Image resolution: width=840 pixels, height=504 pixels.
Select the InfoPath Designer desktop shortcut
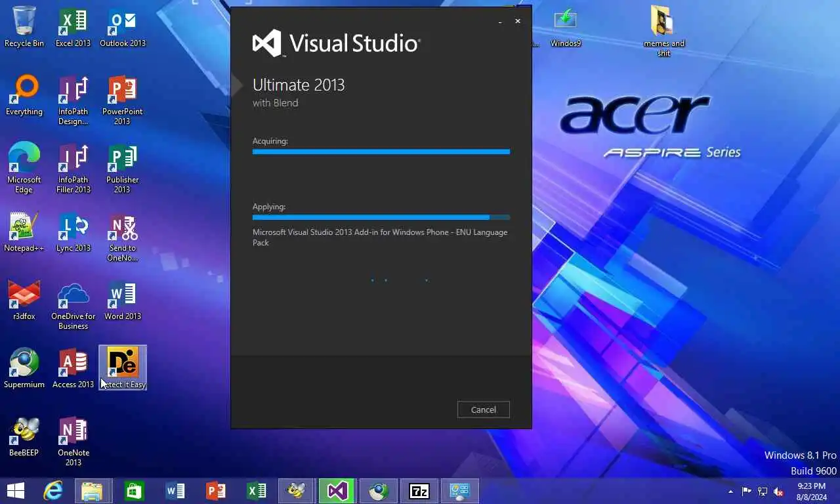pyautogui.click(x=73, y=100)
